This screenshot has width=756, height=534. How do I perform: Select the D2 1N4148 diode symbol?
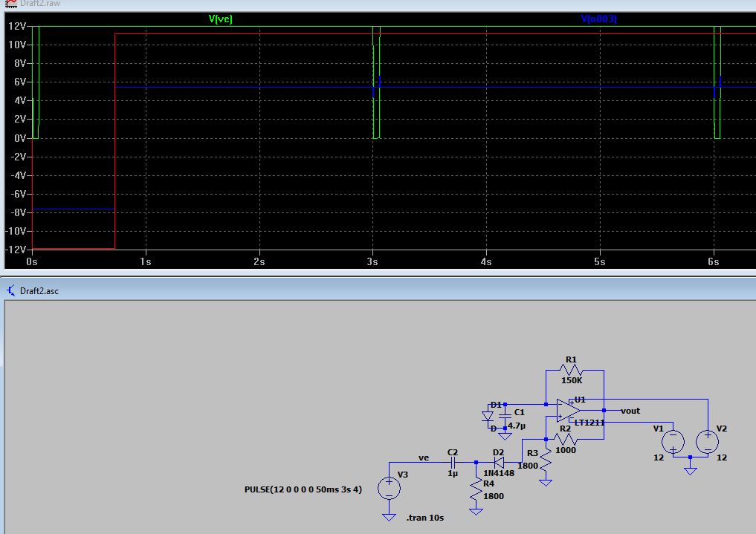click(499, 463)
